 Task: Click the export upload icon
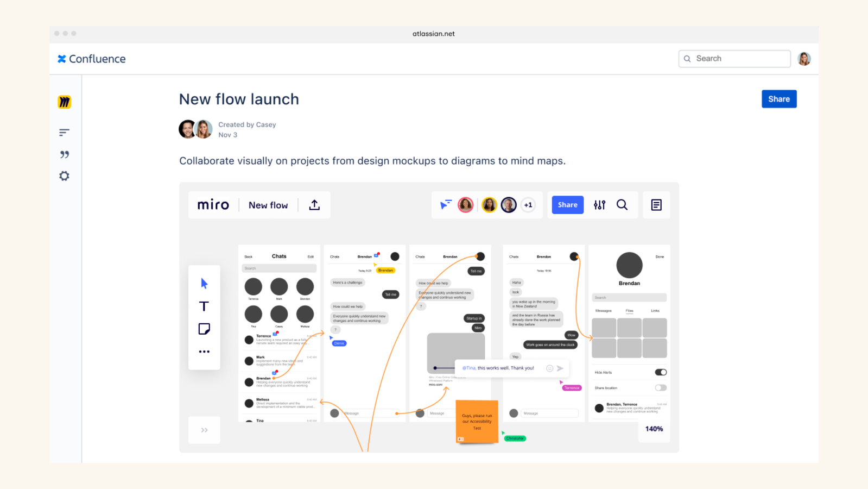tap(314, 205)
